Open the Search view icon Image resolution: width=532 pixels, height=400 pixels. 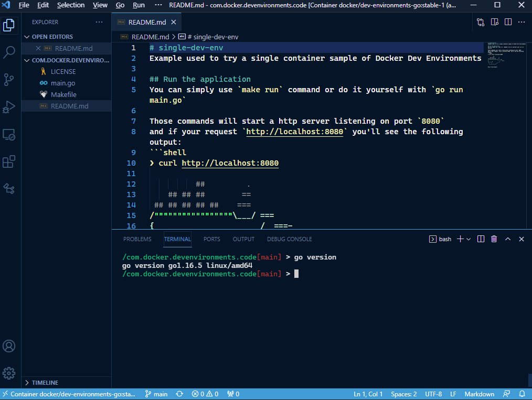pos(9,52)
